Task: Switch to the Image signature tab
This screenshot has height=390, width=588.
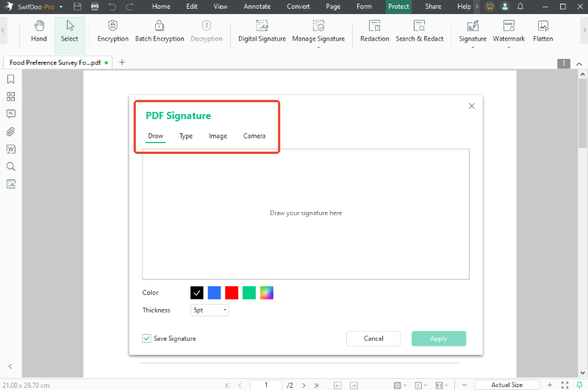Action: click(218, 136)
